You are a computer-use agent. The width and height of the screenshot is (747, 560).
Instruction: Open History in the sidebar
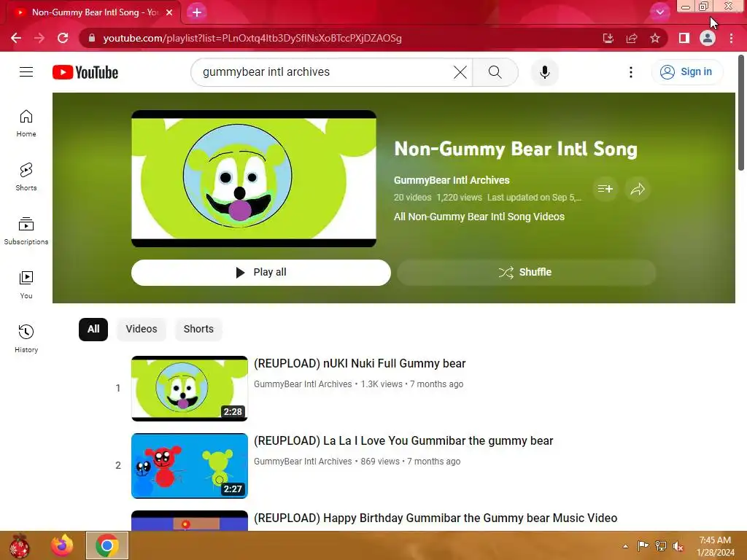point(26,338)
